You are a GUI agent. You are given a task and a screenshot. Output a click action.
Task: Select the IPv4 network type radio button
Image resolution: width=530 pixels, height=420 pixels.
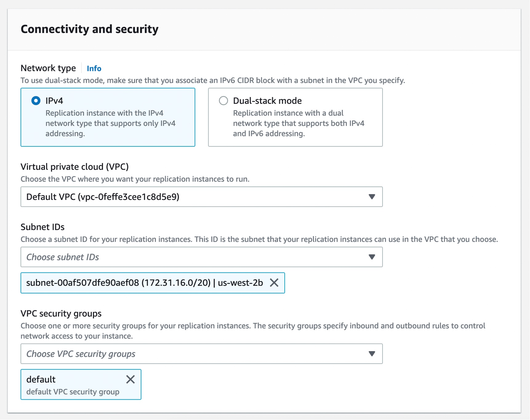tap(36, 101)
